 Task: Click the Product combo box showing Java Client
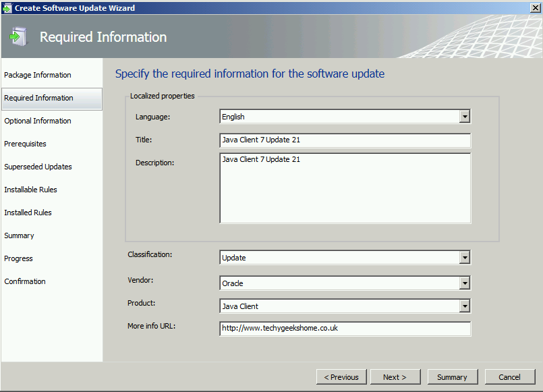click(345, 306)
